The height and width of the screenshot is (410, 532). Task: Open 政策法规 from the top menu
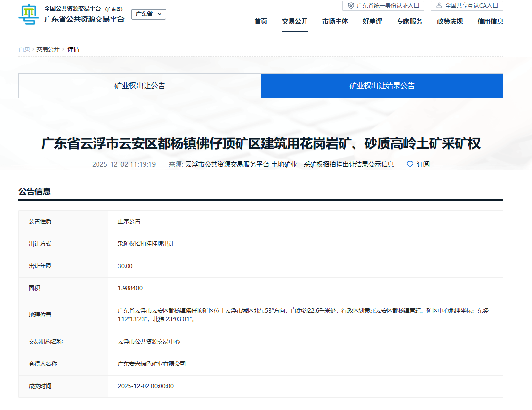(450, 21)
